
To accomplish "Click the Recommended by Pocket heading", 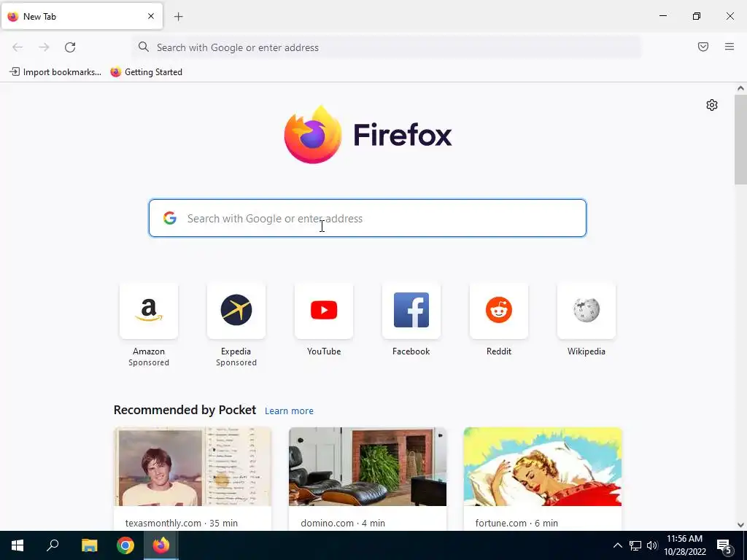I will point(185,410).
